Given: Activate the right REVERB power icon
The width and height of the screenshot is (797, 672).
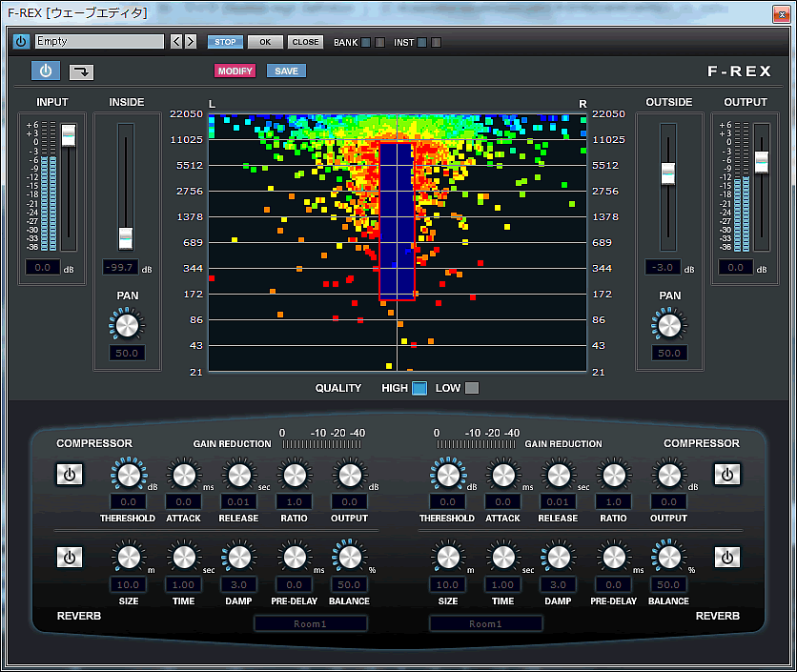Looking at the screenshot, I should pos(727,557).
